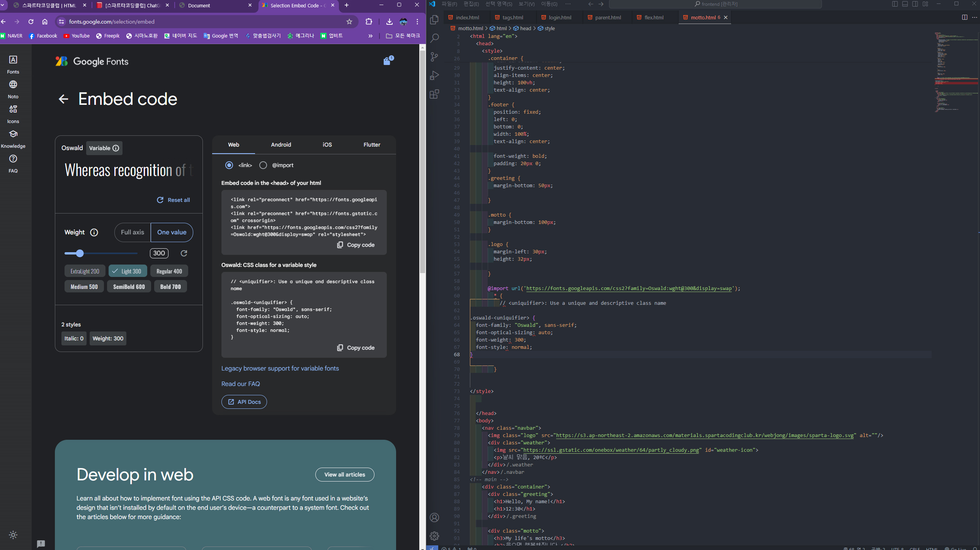The image size is (980, 550).
Task: Split the VS Code editor right
Action: click(x=965, y=17)
